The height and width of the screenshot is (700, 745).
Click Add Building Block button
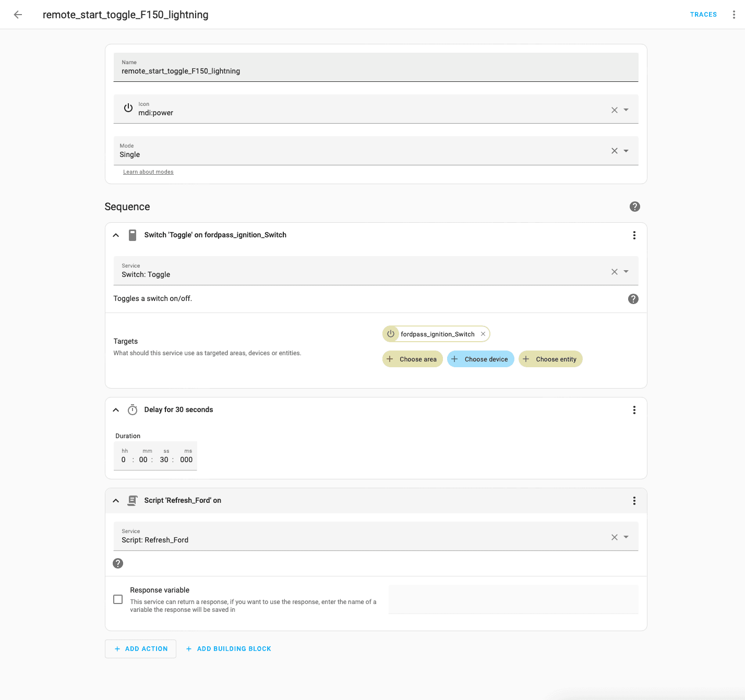(229, 649)
